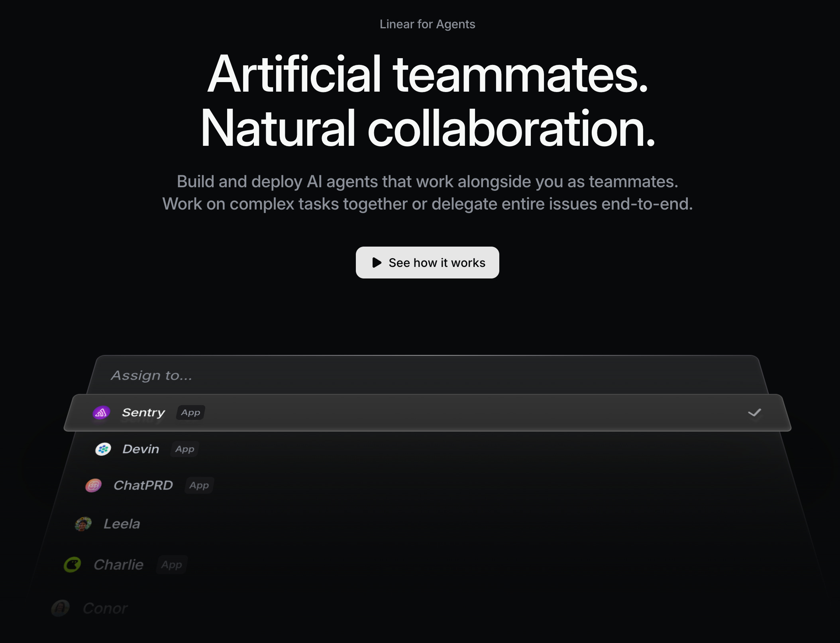Select ChatPRD as assignee
Image resolution: width=840 pixels, height=643 pixels.
(x=143, y=486)
